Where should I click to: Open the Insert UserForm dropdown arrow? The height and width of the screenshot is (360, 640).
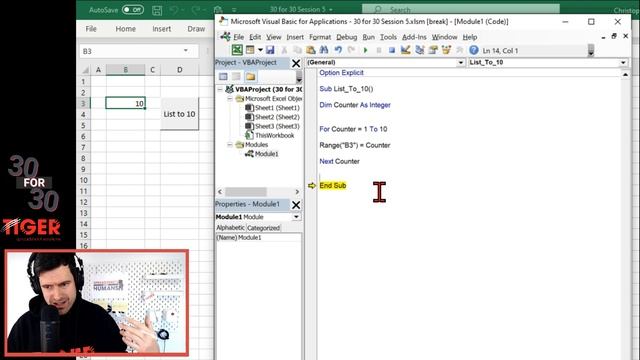tap(260, 50)
